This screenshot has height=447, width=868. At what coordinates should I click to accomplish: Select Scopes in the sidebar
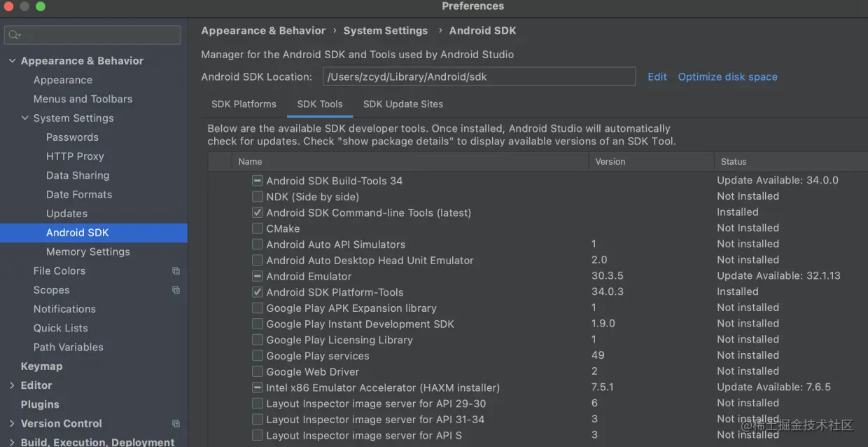click(x=52, y=290)
